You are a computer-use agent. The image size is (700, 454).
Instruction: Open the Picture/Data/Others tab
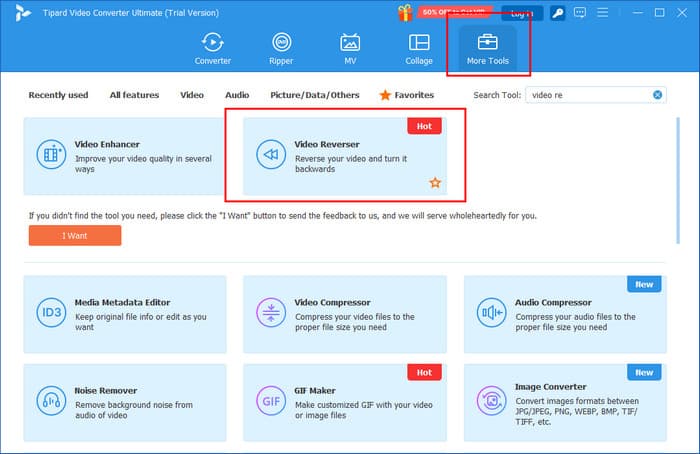[313, 95]
